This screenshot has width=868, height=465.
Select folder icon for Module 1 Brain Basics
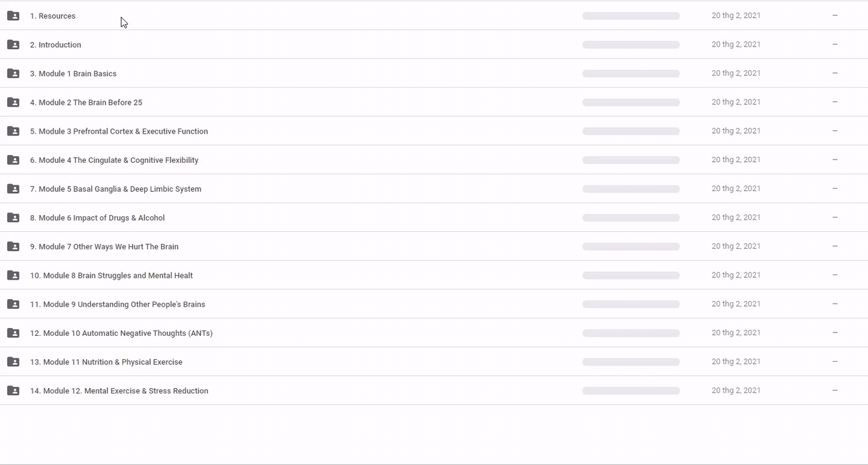(13, 74)
